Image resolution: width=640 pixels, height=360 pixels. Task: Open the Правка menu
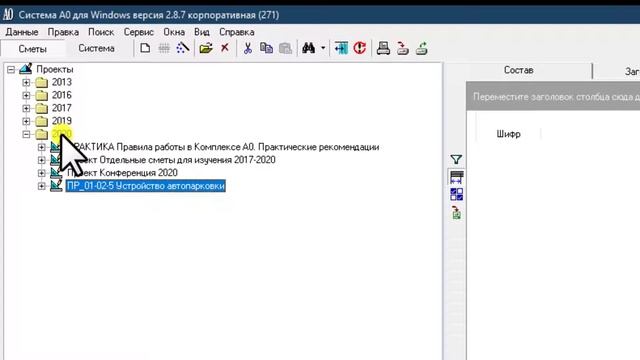pyautogui.click(x=63, y=32)
